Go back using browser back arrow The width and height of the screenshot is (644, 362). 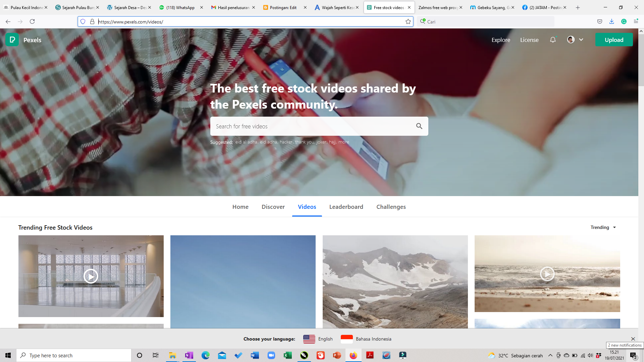8,21
